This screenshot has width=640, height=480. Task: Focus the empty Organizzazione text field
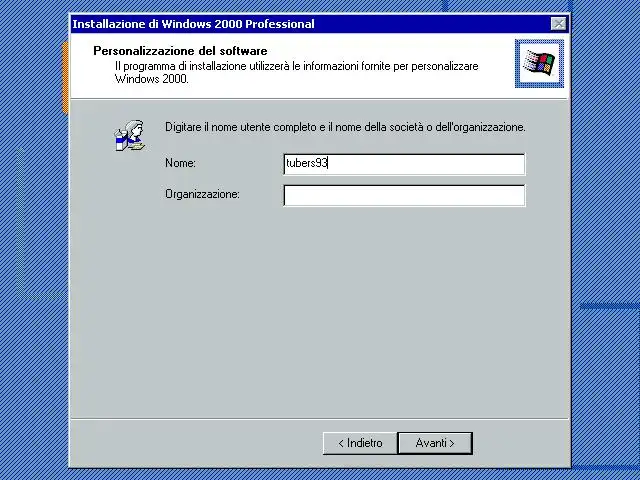404,195
